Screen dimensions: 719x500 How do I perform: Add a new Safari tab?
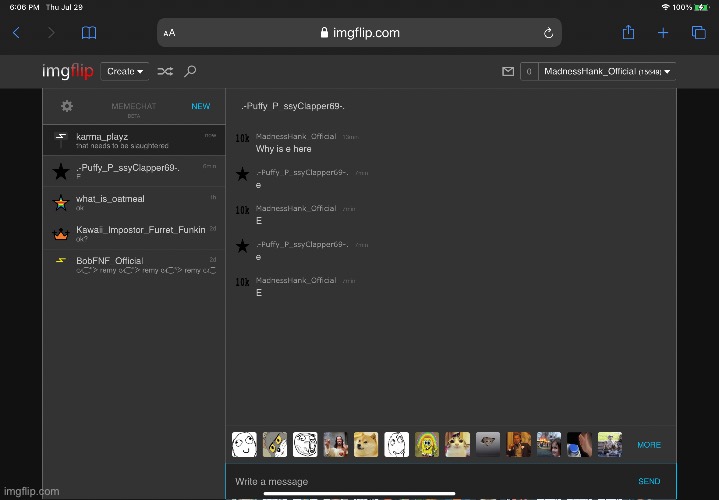pyautogui.click(x=663, y=33)
